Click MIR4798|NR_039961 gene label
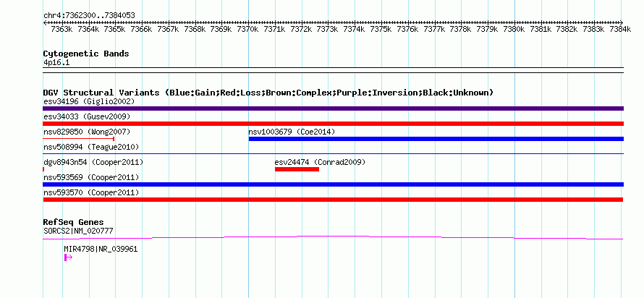 point(101,249)
